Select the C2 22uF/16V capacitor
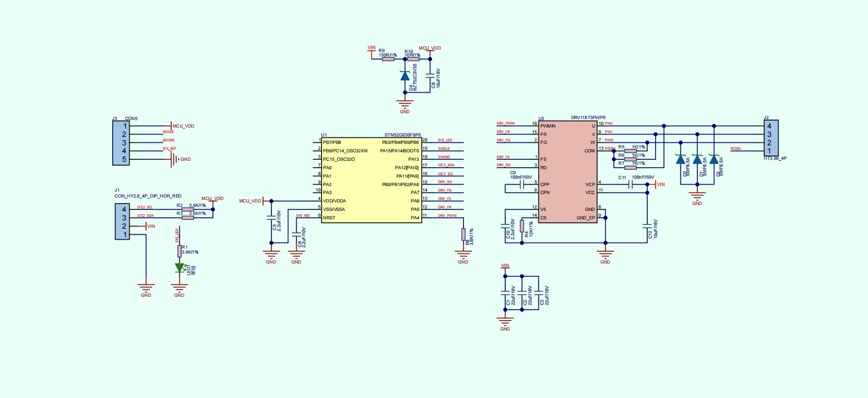Screen dimensions: 868x398 pyautogui.click(x=522, y=293)
